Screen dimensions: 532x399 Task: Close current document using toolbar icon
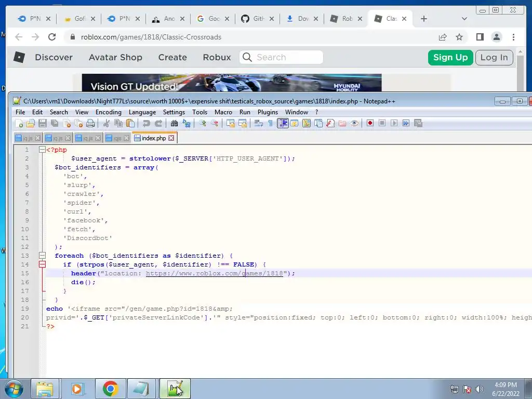tap(66, 124)
